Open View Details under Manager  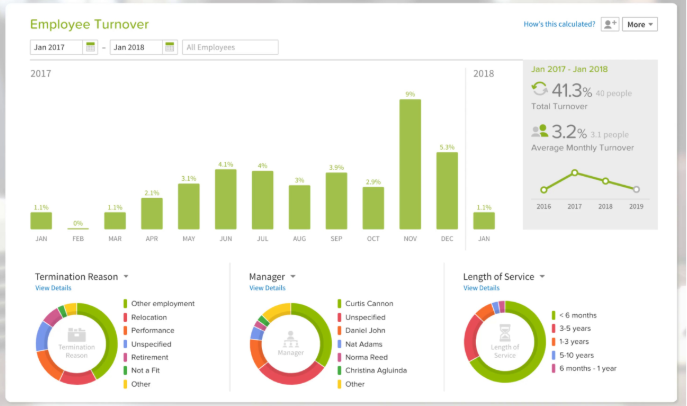[x=267, y=288]
